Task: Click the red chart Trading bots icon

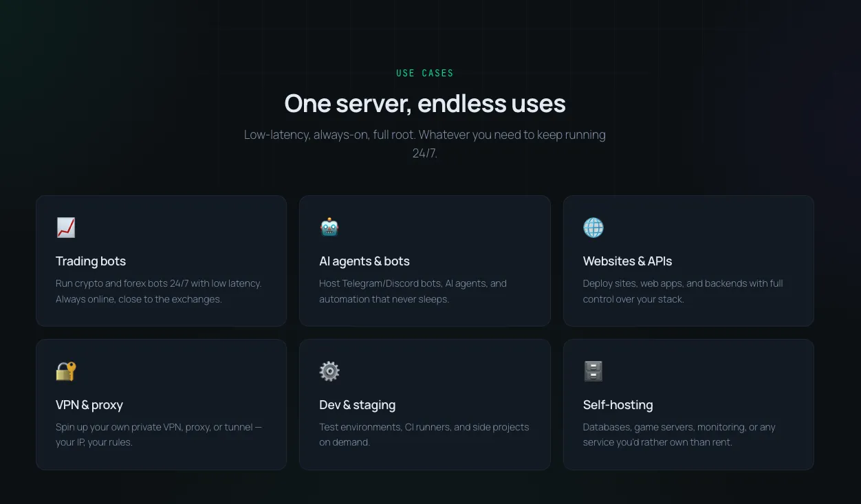Action: point(66,228)
